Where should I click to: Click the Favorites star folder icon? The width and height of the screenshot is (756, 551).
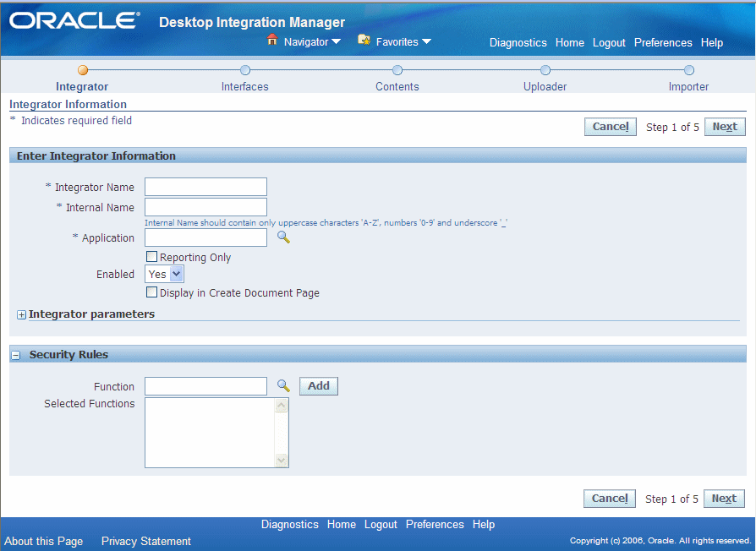click(x=364, y=40)
